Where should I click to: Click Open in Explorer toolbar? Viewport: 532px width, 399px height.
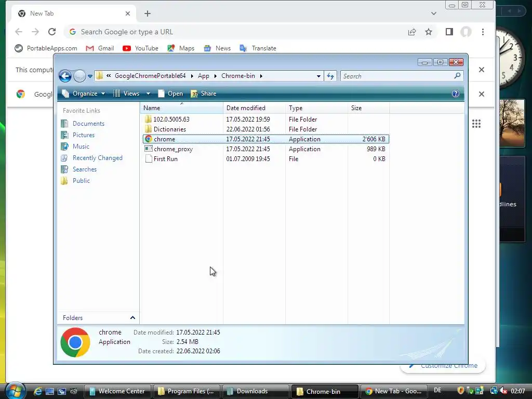pos(170,94)
